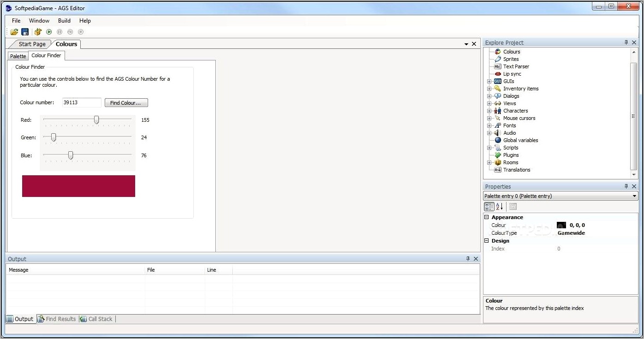Open the Translations node icon

coord(498,170)
